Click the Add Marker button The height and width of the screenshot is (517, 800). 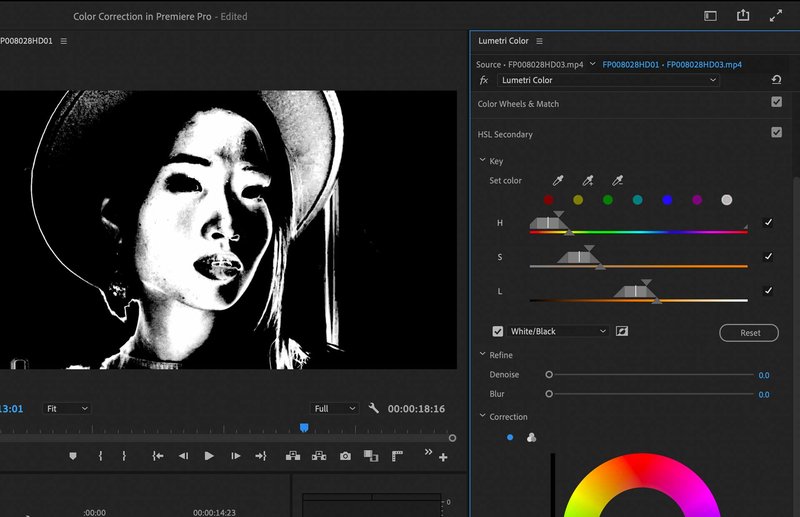pos(73,456)
